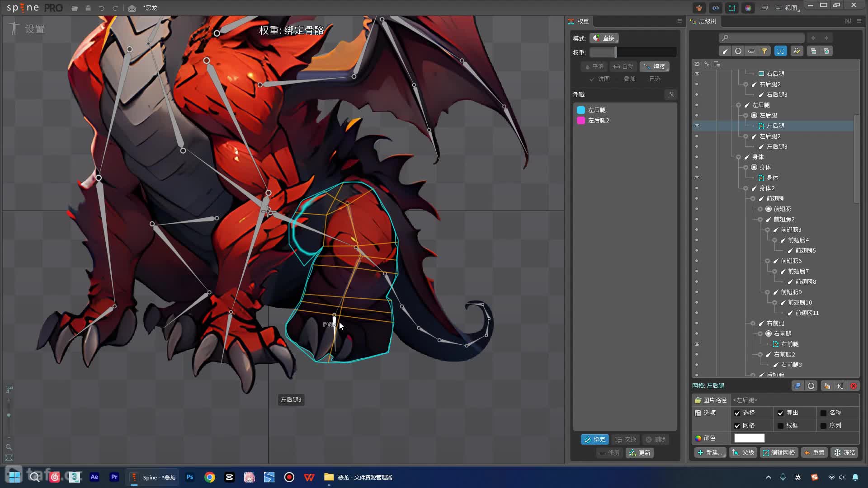The image size is (868, 488).
Task: Switch to the 层级树 tab
Action: point(703,21)
